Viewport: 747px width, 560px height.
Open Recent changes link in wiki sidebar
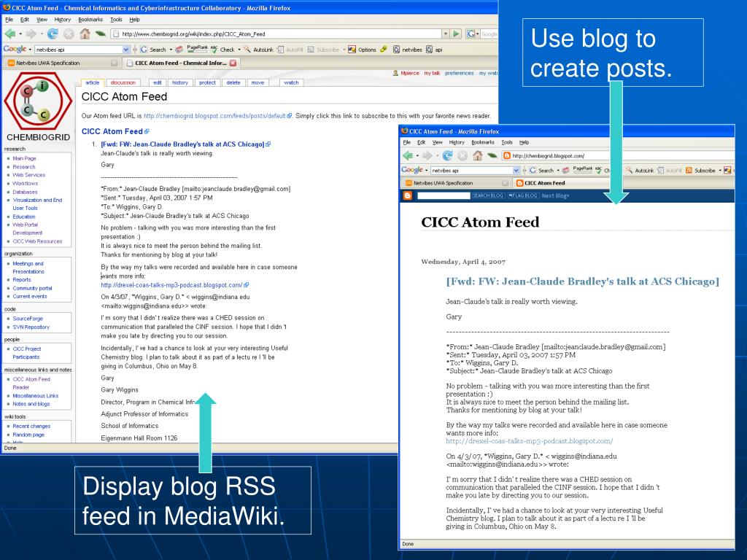pos(31,426)
